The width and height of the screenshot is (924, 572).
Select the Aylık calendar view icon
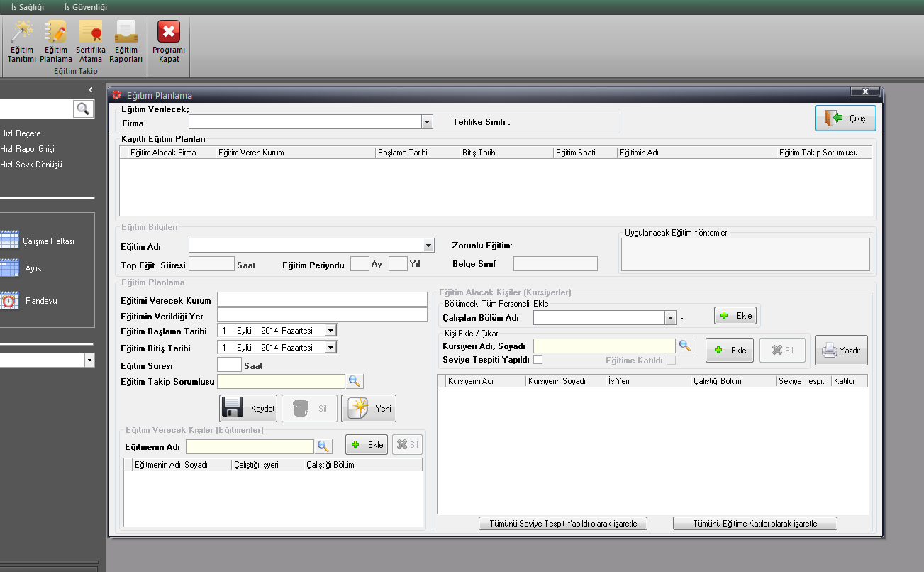10,268
